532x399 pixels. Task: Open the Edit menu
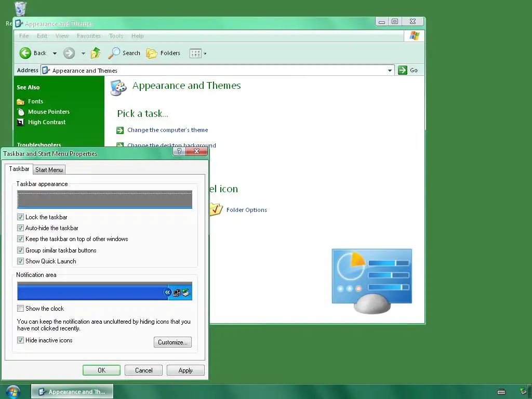[42, 36]
